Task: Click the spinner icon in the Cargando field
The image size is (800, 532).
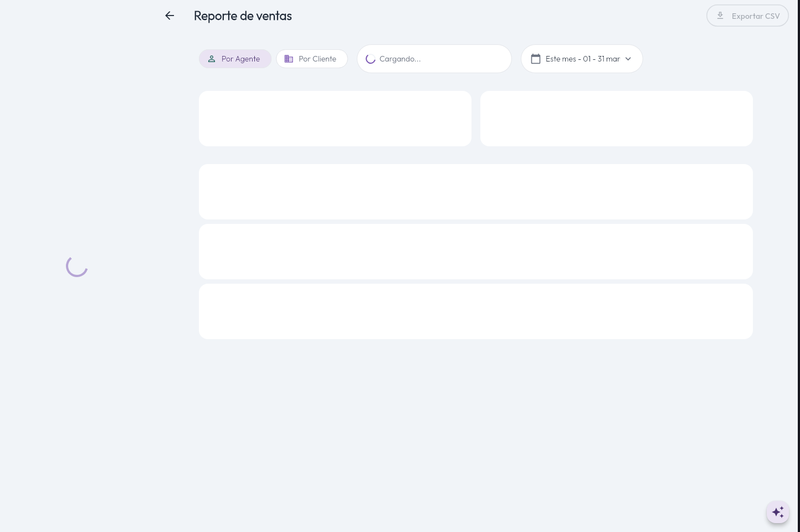Action: 371,59
